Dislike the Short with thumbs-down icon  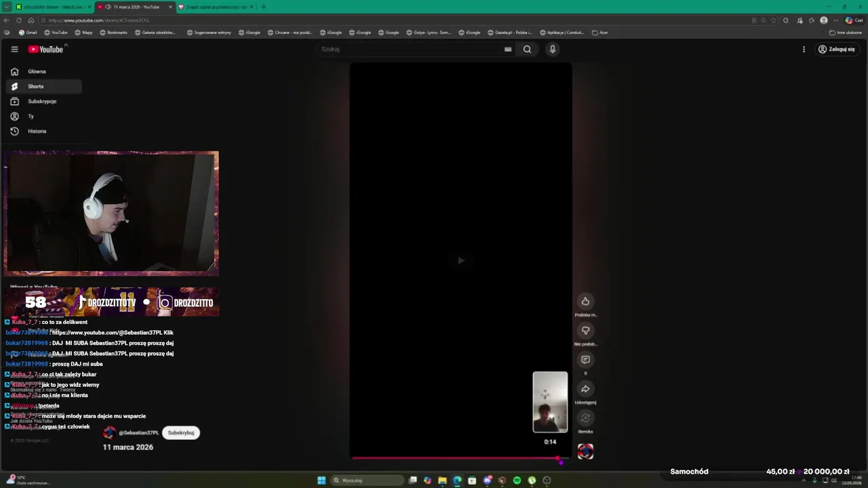pyautogui.click(x=585, y=330)
